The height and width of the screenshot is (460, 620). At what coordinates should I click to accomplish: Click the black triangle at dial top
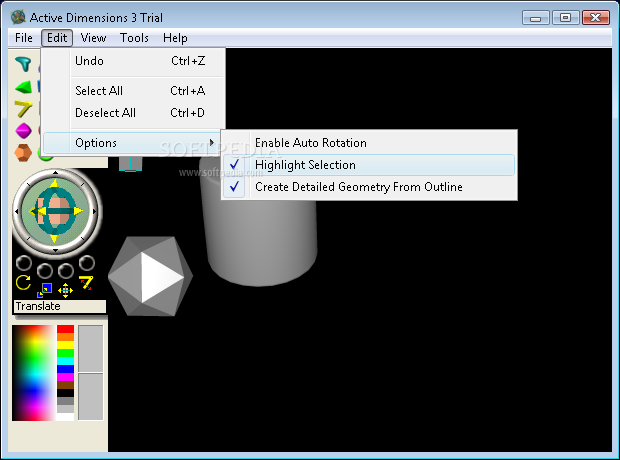[x=55, y=172]
